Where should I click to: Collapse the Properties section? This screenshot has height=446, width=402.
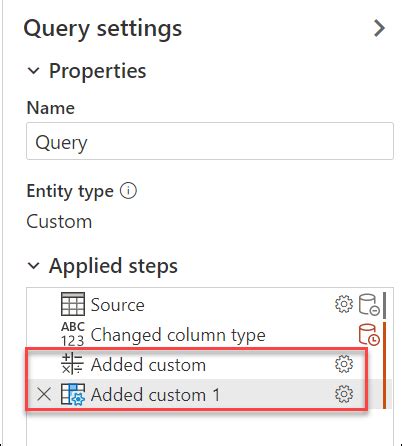pos(34,71)
